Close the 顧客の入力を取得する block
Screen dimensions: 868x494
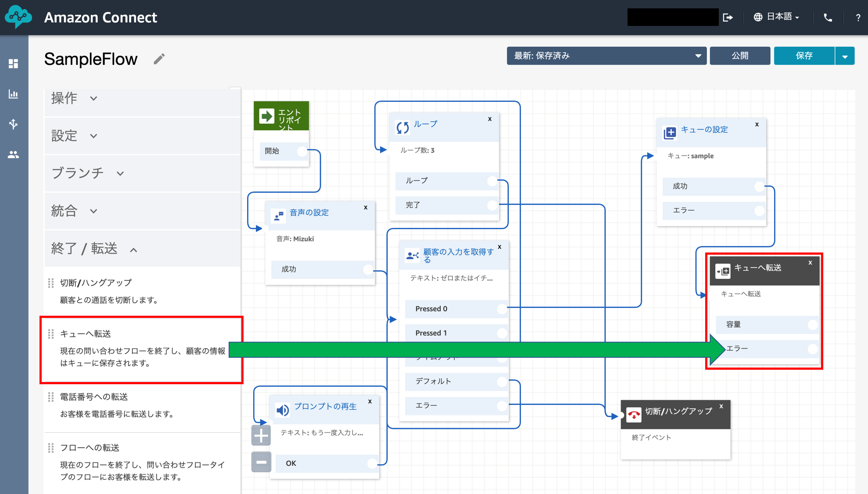coord(499,247)
